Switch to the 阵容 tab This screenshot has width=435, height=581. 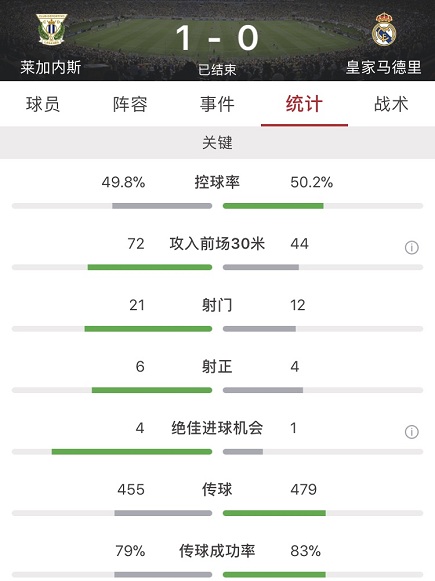(130, 104)
